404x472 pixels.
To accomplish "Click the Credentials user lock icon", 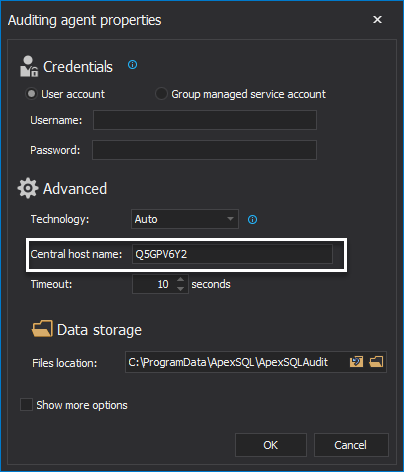I will coord(29,66).
